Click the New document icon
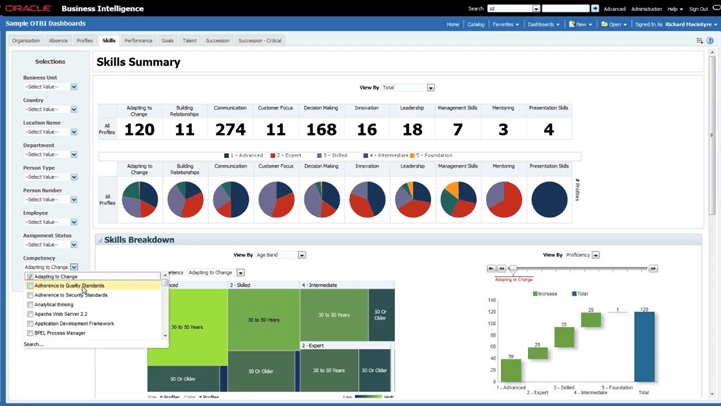Screen dimensions: 721x406 [572, 24]
